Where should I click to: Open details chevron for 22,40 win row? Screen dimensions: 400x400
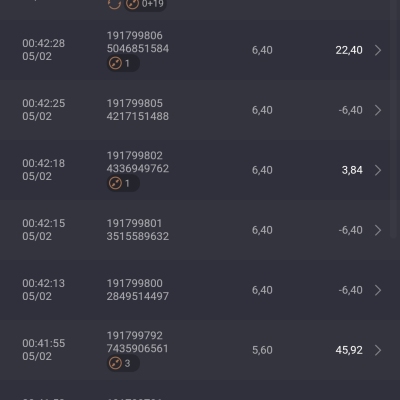(x=378, y=50)
